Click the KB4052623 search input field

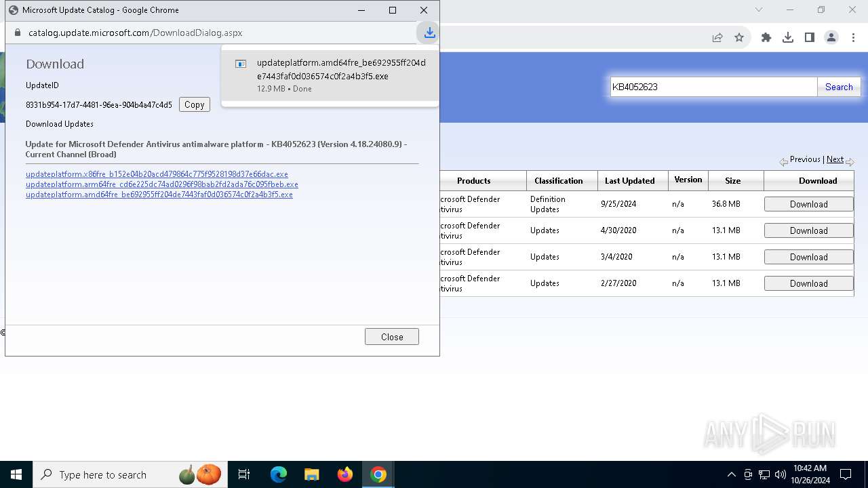tap(713, 87)
